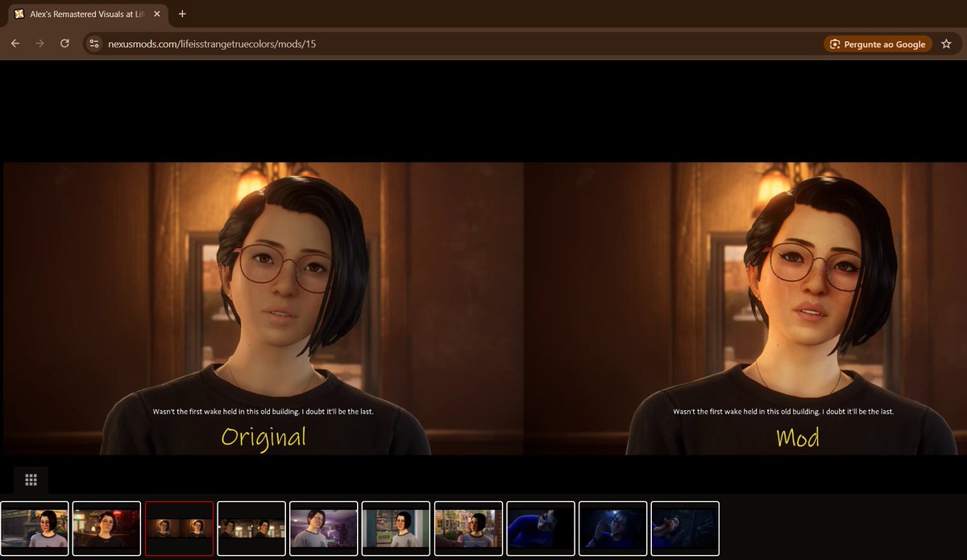
Task: Open the first dark blue night thumbnail
Action: 541,529
